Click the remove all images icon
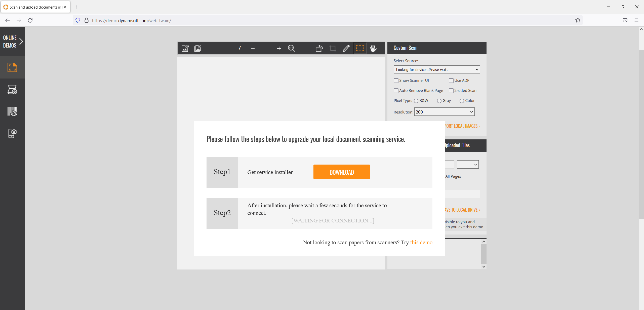 [x=198, y=48]
